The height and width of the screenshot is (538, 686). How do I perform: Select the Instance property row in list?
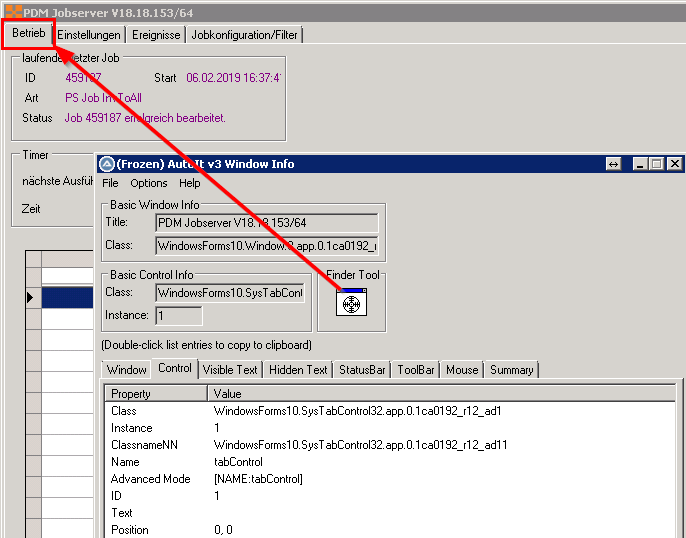tap(391, 428)
